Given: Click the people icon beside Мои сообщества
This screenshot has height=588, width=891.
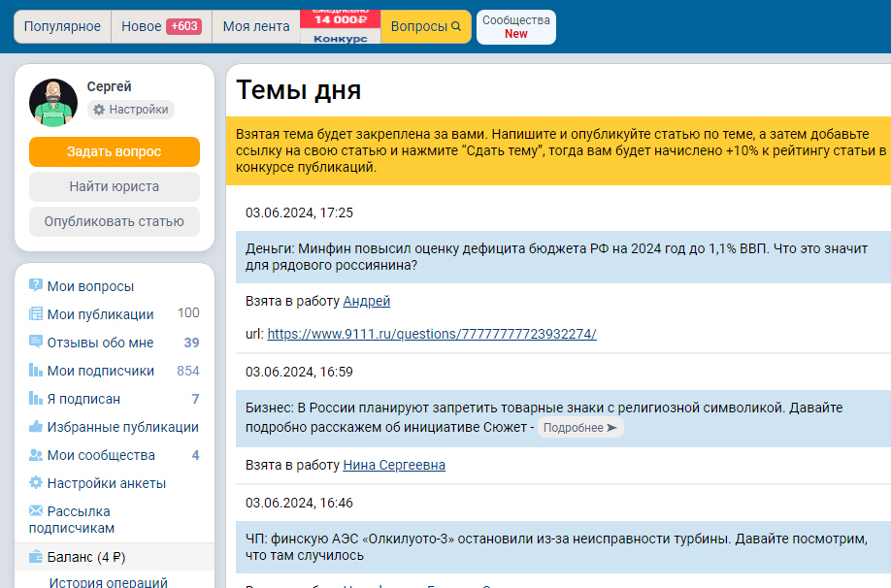Looking at the screenshot, I should [x=36, y=455].
